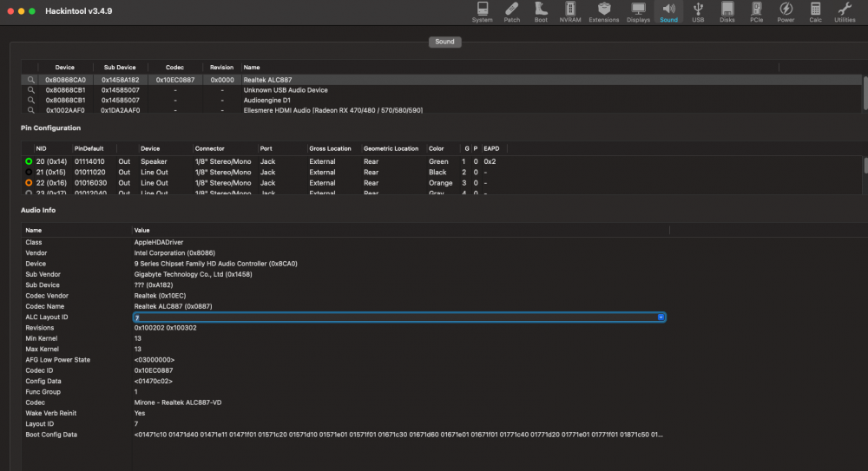Click green jack indicator for NID 20
Viewport: 868px width, 471px height.
tap(29, 161)
